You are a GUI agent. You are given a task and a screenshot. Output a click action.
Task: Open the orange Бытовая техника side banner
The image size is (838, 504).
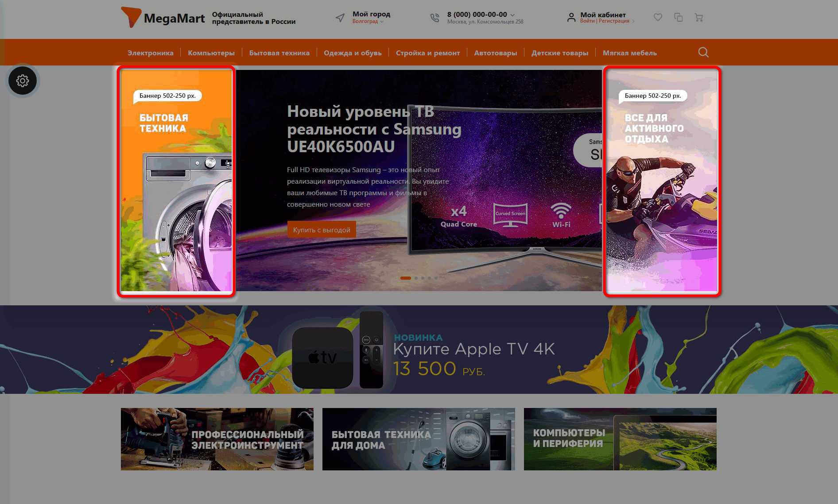176,181
